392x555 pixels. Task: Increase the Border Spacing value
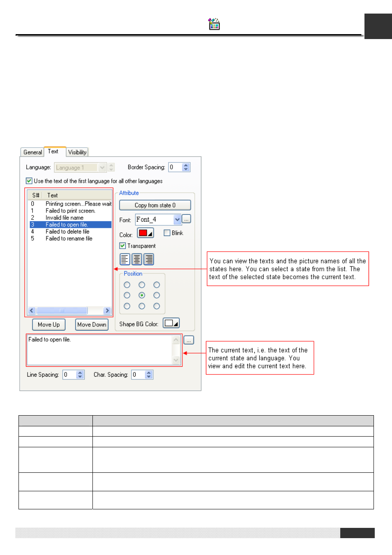click(186, 165)
